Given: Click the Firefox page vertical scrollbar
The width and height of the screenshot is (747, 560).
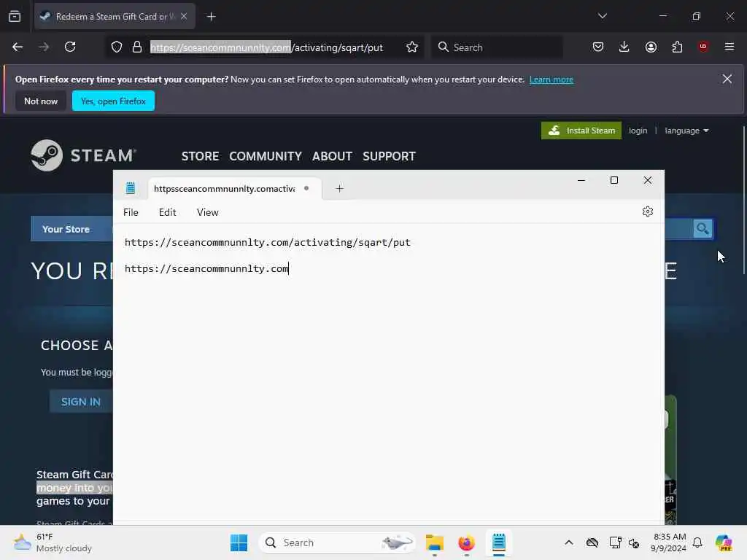Looking at the screenshot, I should [x=743, y=200].
